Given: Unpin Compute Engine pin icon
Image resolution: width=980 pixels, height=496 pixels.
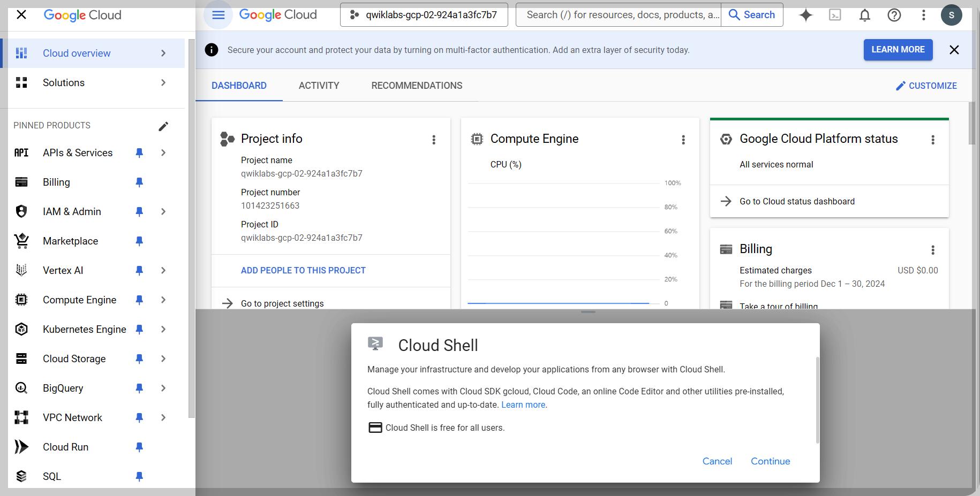Looking at the screenshot, I should pos(139,300).
